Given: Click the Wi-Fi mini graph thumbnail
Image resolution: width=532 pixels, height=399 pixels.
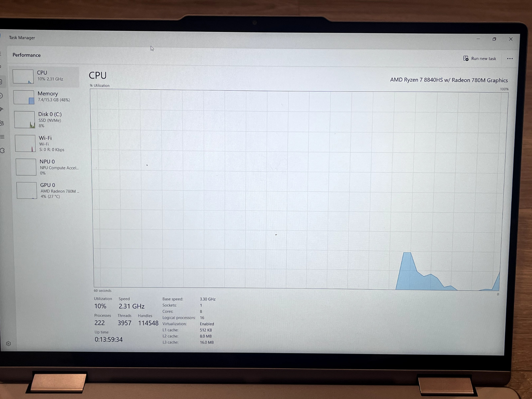Looking at the screenshot, I should (25, 143).
